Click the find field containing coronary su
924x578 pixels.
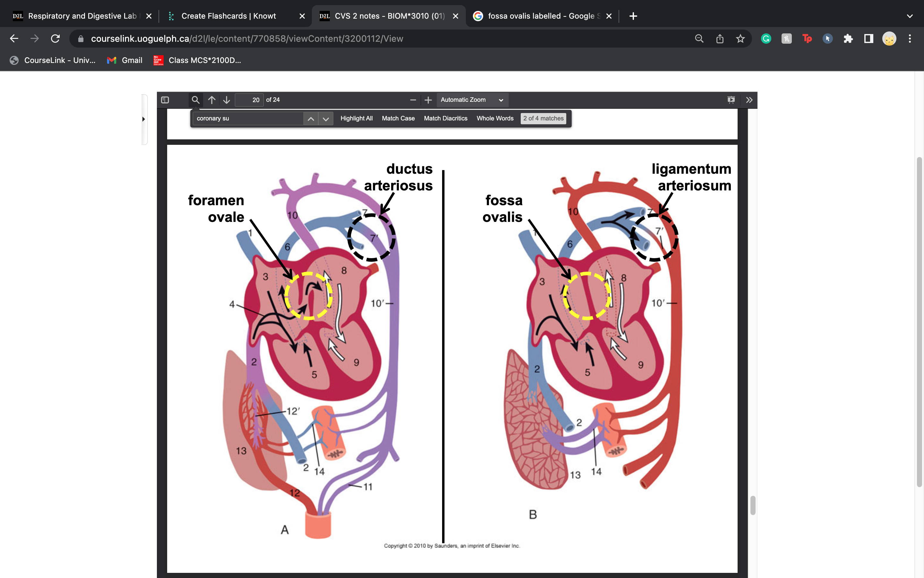pos(248,118)
